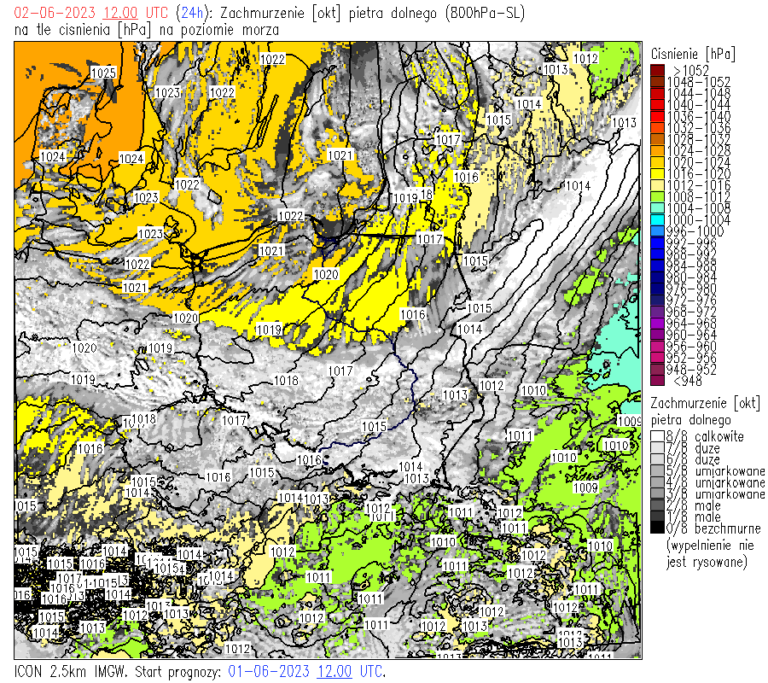768x683 pixels.
Task: Pick the 1040-1044 pressure color box
Action: pyautogui.click(x=657, y=105)
